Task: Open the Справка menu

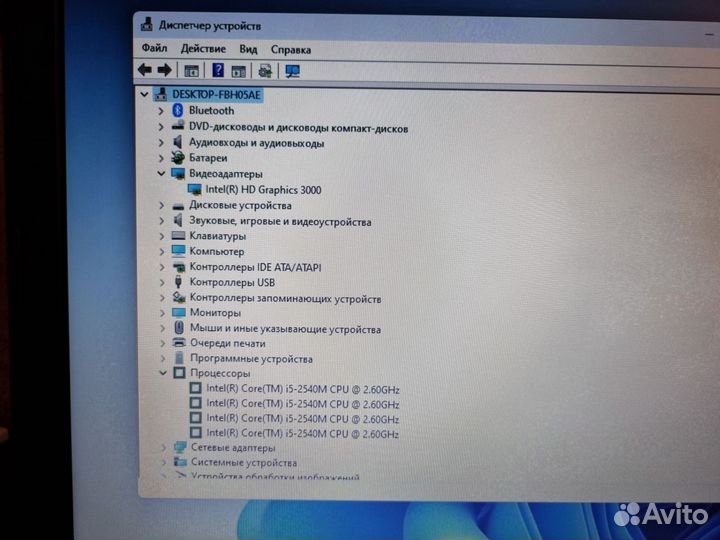Action: click(291, 50)
